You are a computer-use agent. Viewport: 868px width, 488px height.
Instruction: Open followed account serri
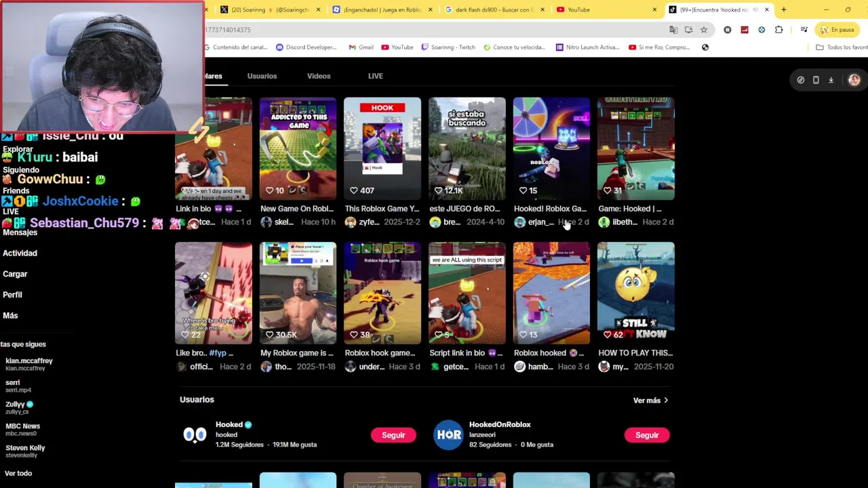click(18, 386)
